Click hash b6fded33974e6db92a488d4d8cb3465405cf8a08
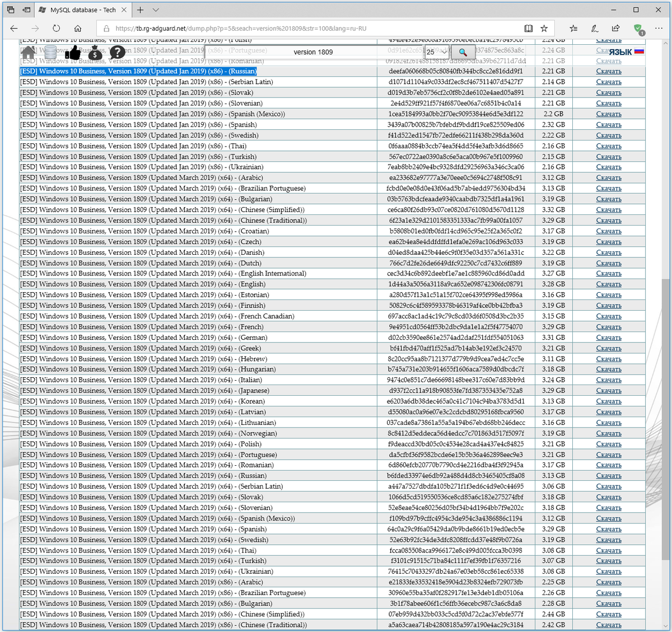Viewport: 672px width, 632px height. point(456,476)
